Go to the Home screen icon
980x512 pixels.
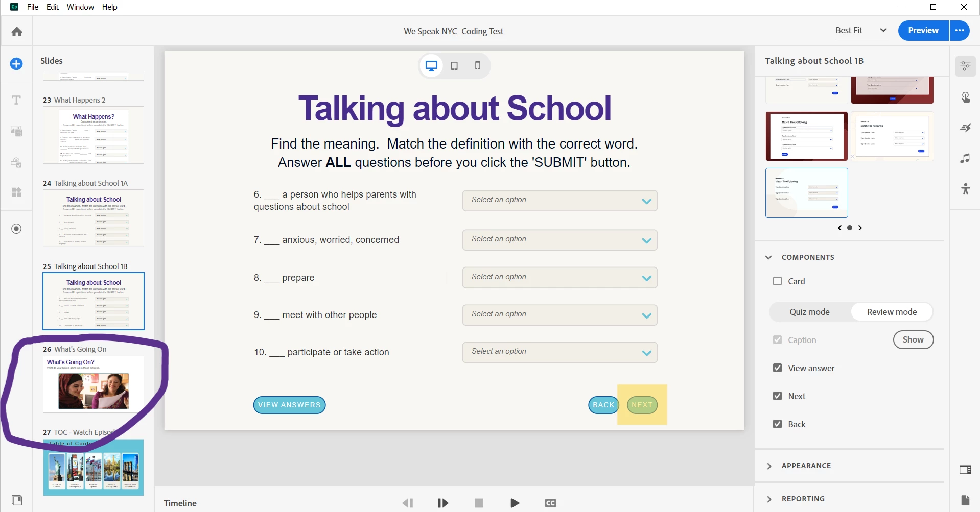point(17,32)
